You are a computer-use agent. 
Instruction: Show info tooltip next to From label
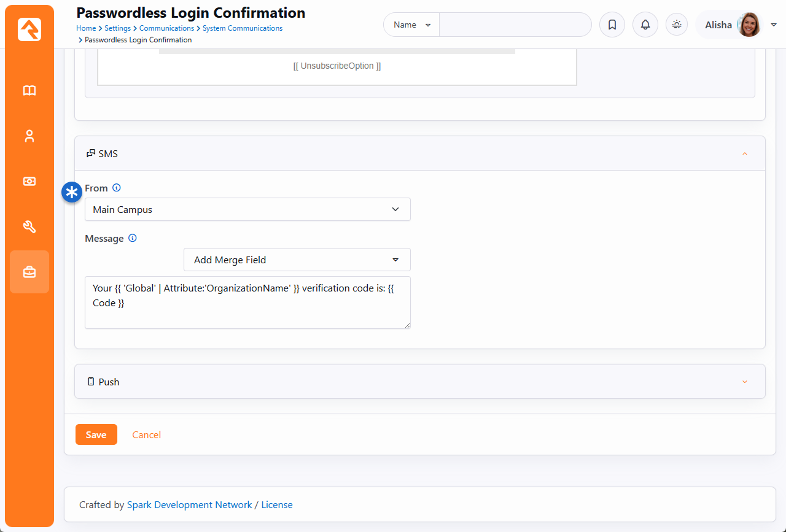pos(117,188)
